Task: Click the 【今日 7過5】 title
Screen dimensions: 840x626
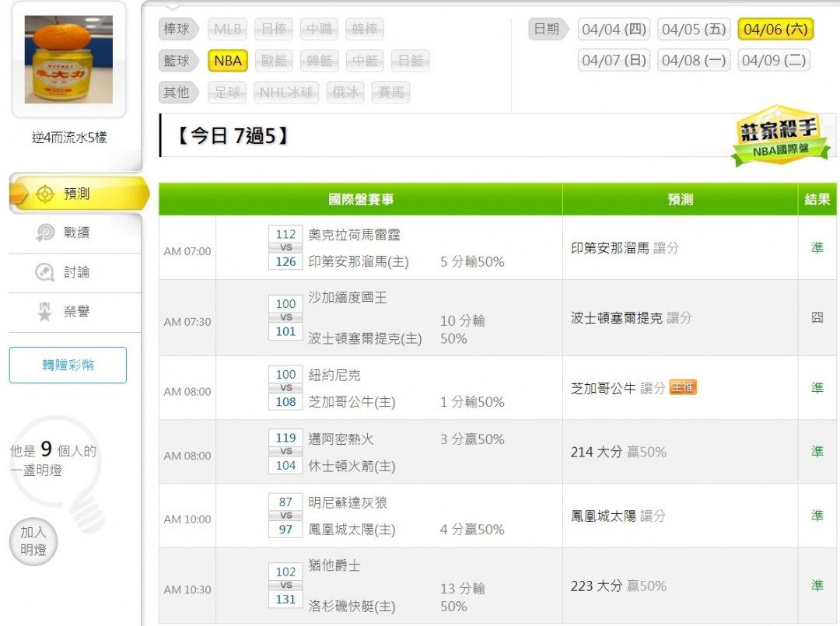Action: click(232, 135)
